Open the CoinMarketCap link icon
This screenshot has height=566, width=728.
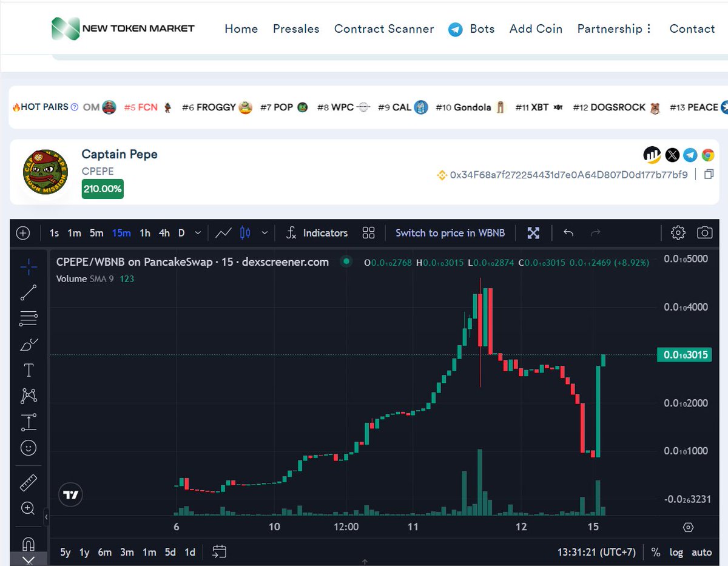[x=652, y=155]
